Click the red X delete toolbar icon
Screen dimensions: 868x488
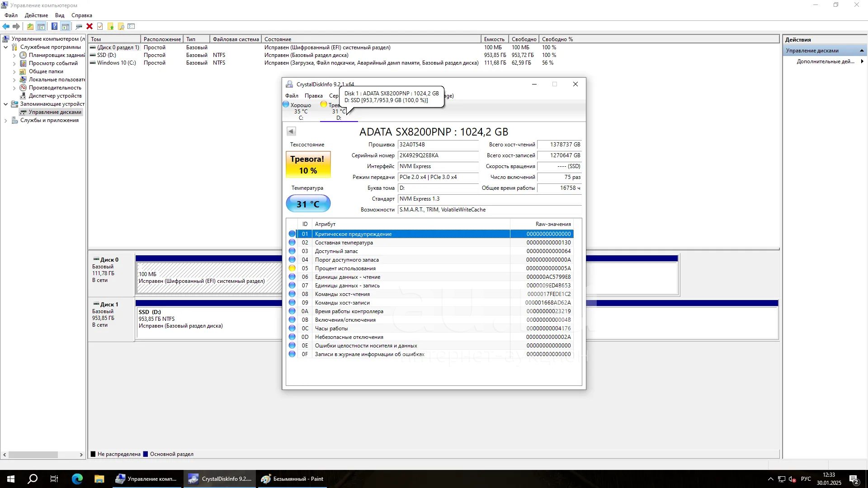90,26
